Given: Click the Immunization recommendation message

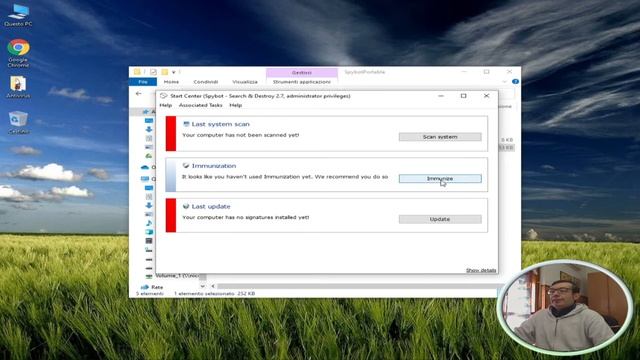Looking at the screenshot, I should coord(285,177).
